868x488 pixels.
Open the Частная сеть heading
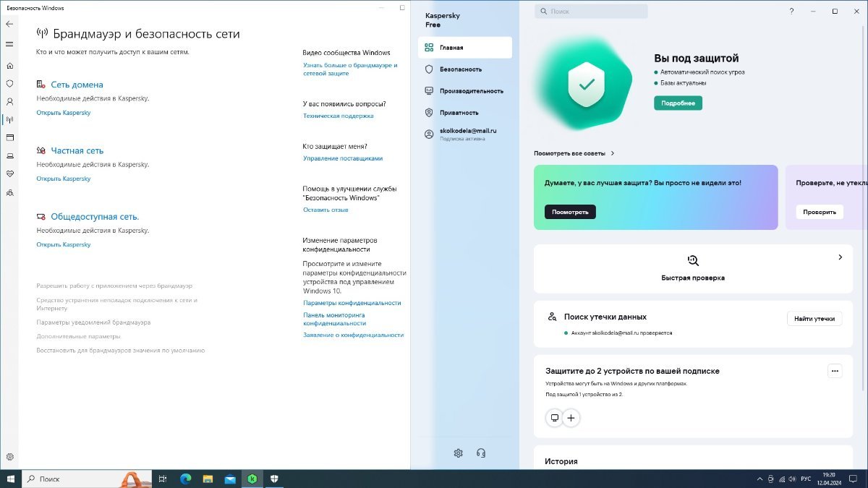(x=77, y=150)
